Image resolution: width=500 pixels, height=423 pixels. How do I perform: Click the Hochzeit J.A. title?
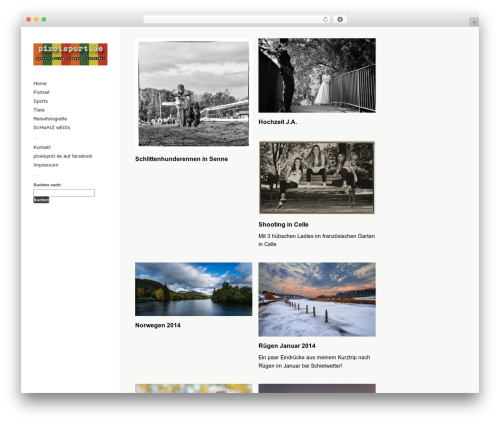pos(278,122)
